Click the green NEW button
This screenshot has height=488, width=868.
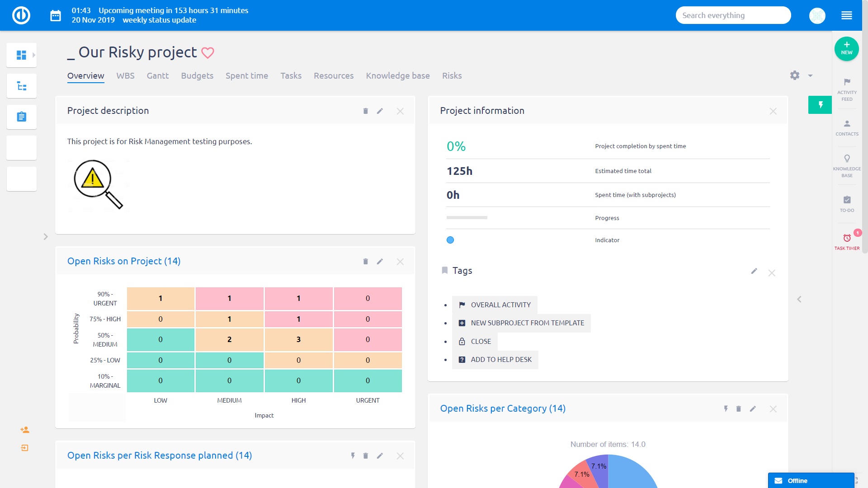846,48
